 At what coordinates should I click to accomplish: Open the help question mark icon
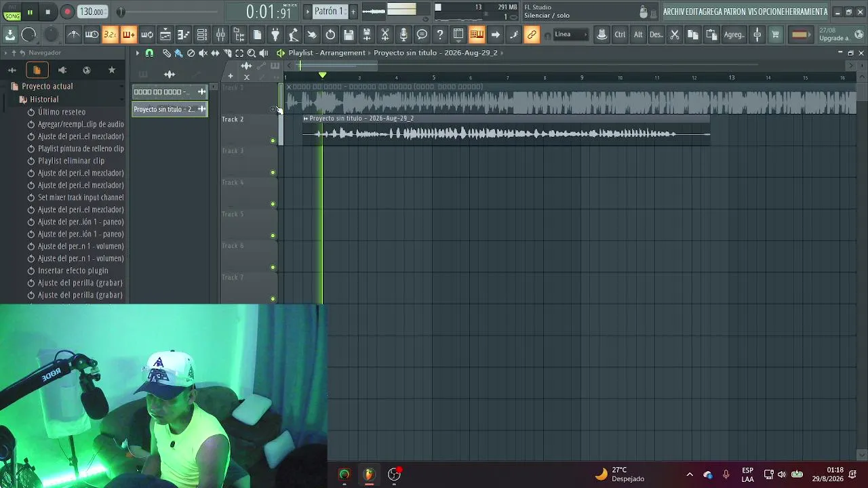click(x=440, y=35)
